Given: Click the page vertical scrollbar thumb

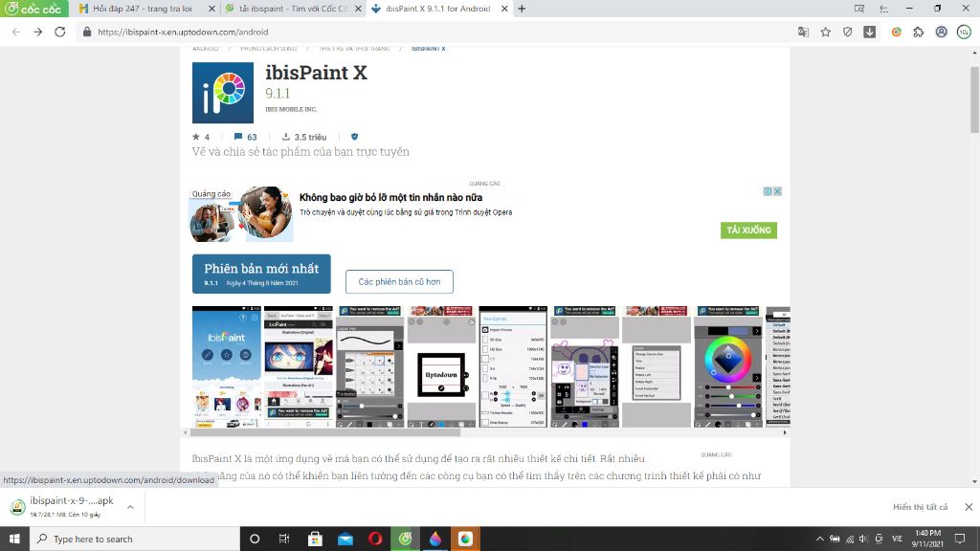Looking at the screenshot, I should tap(974, 99).
